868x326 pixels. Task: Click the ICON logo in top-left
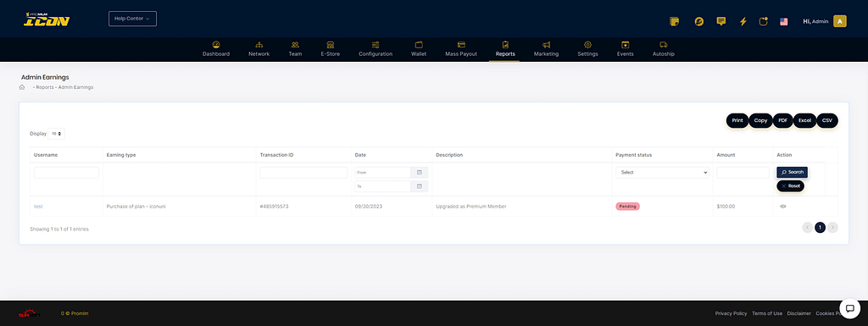pyautogui.click(x=47, y=19)
